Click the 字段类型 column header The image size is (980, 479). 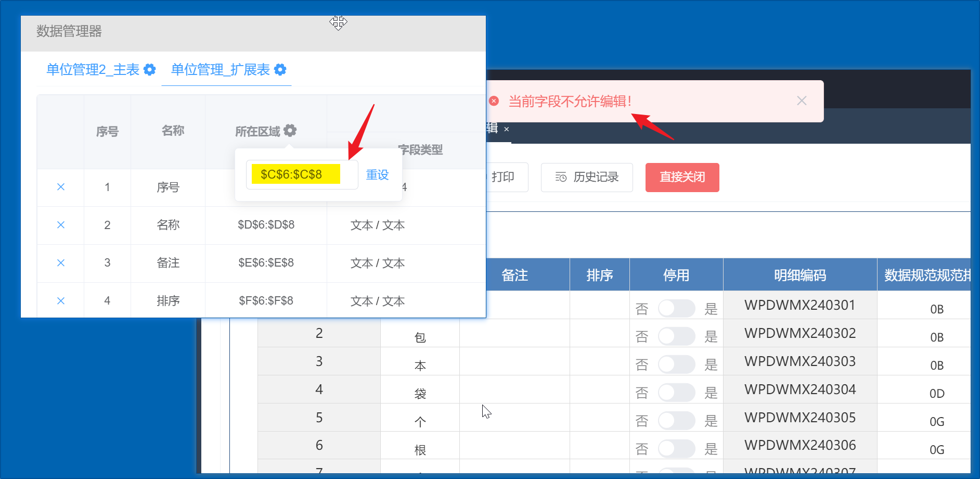click(x=420, y=150)
